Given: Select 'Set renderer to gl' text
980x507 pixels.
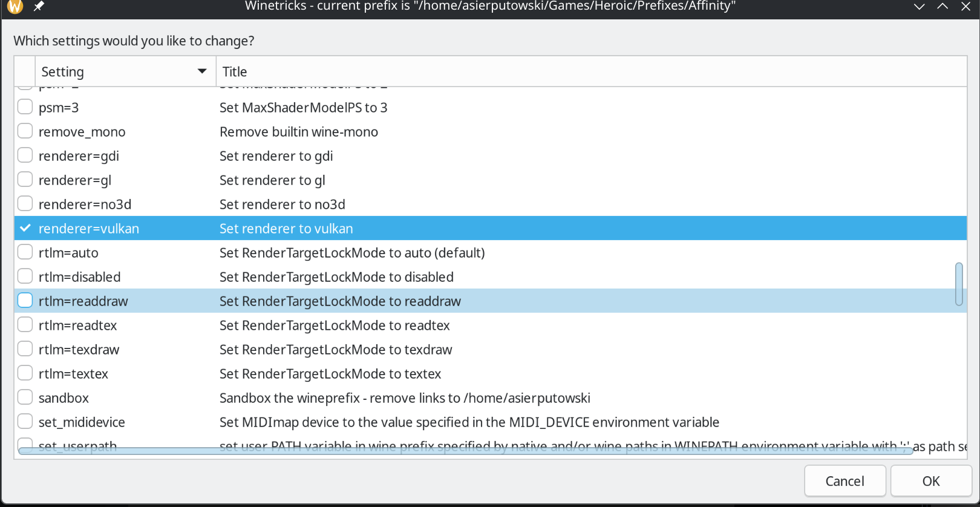Looking at the screenshot, I should [x=272, y=180].
